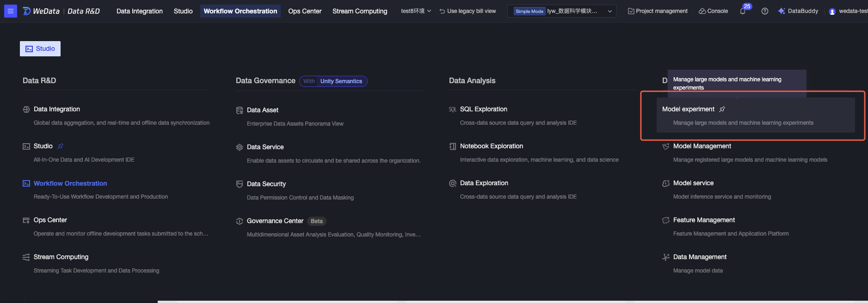Click the notification bell icon
Screen dimensions: 868x303
pos(743,12)
